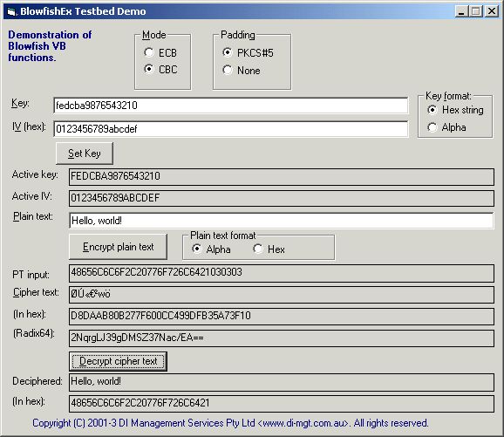Viewport: 504px width, 437px height.
Task: Click the '(Radix64):' label
Action: [34, 333]
